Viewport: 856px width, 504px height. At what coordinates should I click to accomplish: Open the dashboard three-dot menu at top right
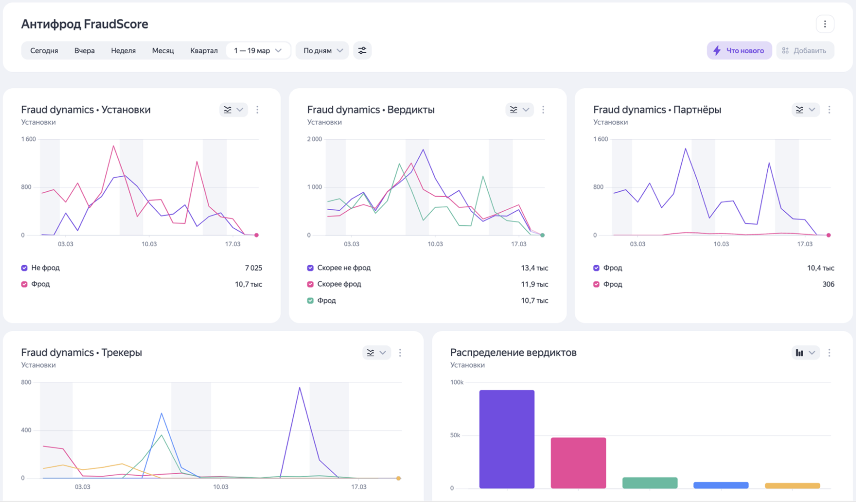coord(825,24)
